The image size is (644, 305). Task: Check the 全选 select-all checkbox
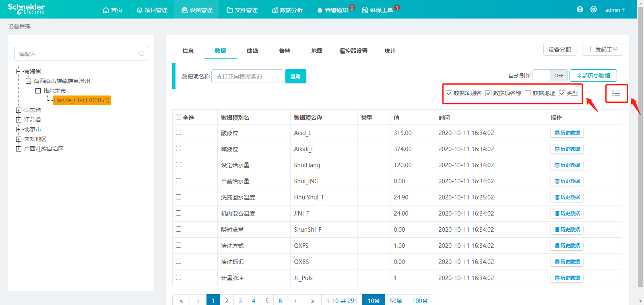pos(179,117)
